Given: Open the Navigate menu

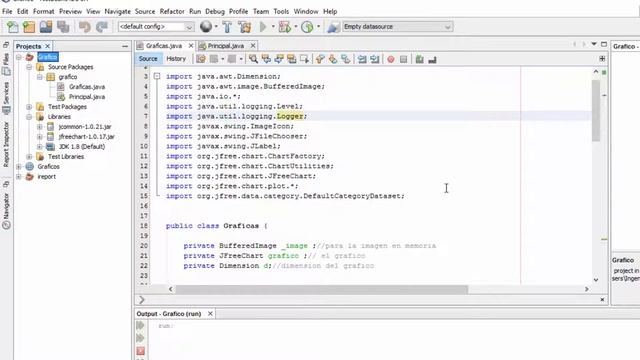Looking at the screenshot, I should [x=118, y=11].
